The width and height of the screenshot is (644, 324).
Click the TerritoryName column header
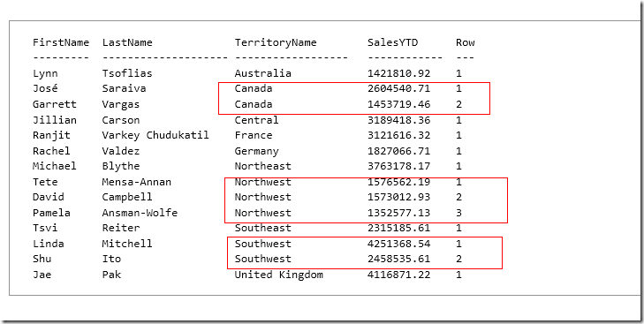pos(276,43)
